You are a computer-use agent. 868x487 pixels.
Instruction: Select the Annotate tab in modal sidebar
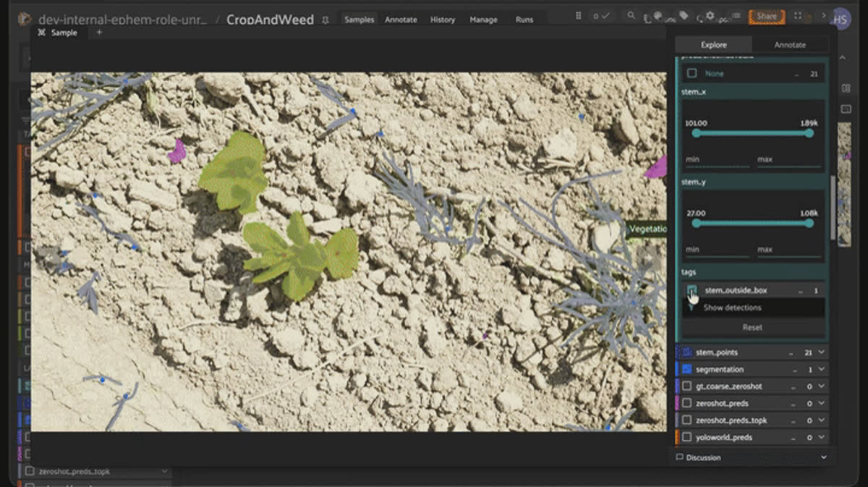pos(790,45)
